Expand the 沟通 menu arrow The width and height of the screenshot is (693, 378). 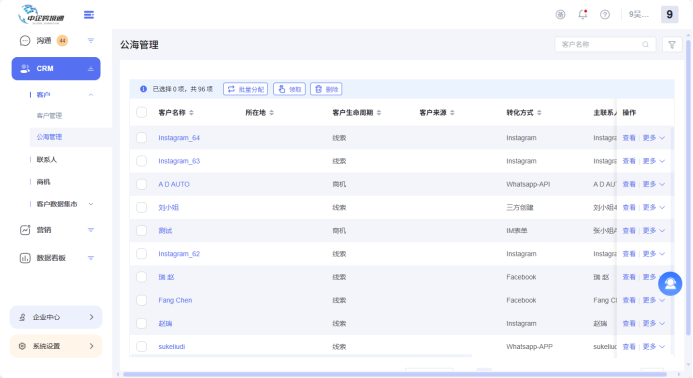(x=91, y=41)
